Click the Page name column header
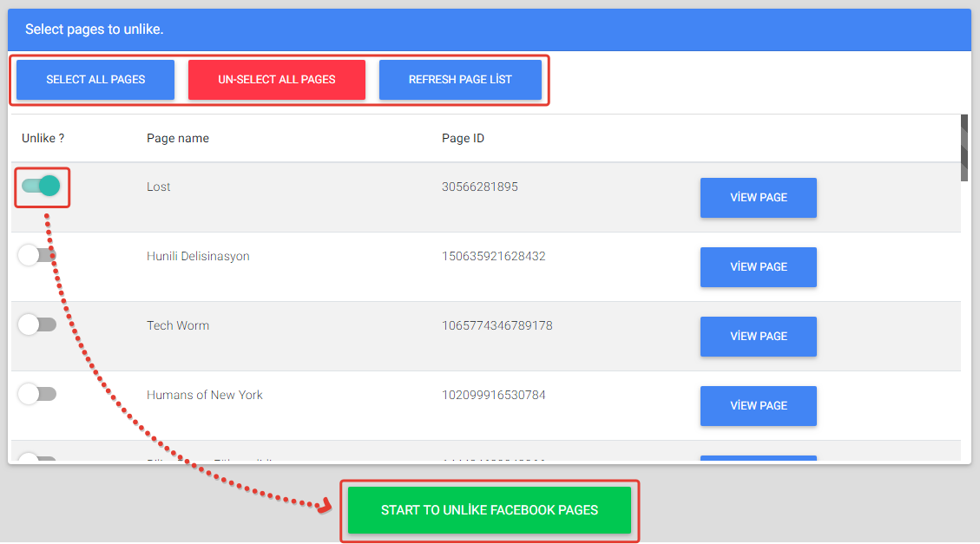Image resolution: width=980 pixels, height=544 pixels. tap(178, 139)
